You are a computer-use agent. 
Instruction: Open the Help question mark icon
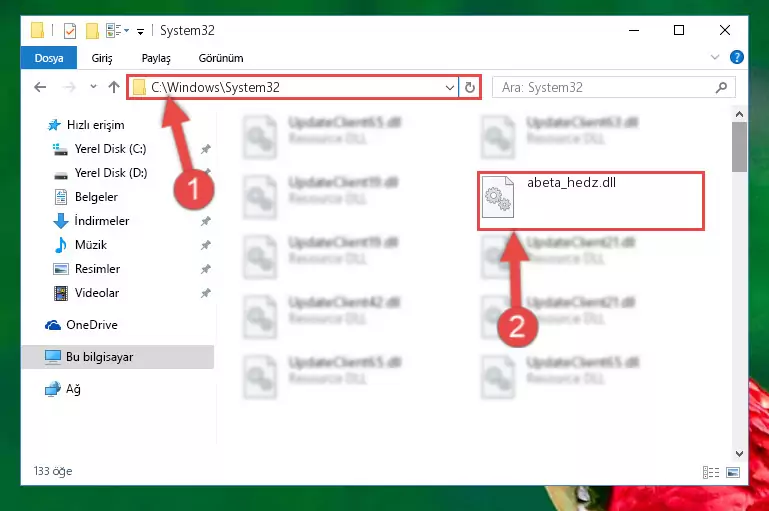coord(736,57)
